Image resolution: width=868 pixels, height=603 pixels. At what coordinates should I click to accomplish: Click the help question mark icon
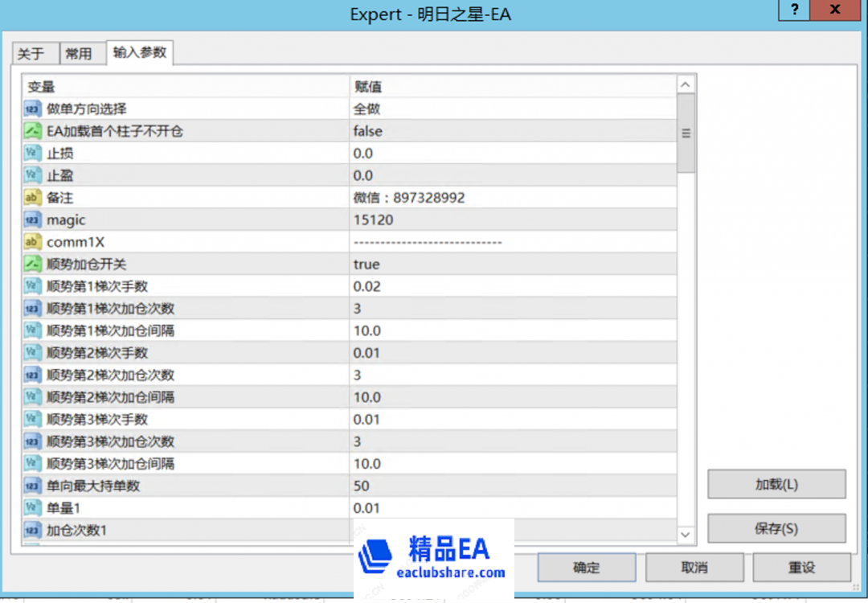(x=793, y=10)
